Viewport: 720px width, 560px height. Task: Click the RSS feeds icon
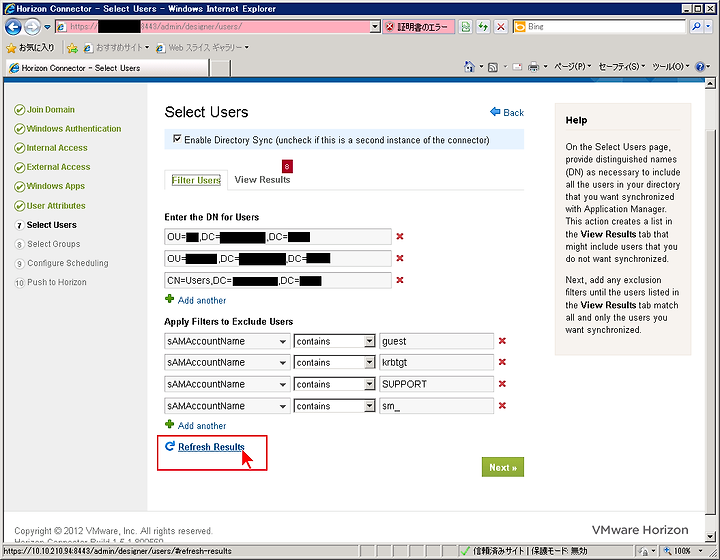(x=493, y=67)
